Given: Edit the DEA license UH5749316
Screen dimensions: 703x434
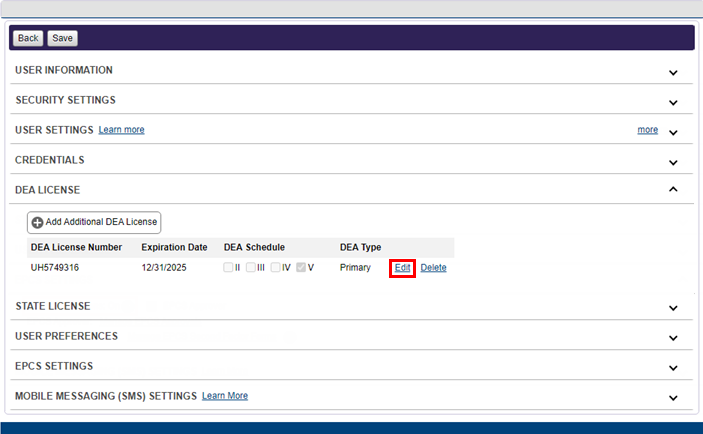Looking at the screenshot, I should [403, 268].
